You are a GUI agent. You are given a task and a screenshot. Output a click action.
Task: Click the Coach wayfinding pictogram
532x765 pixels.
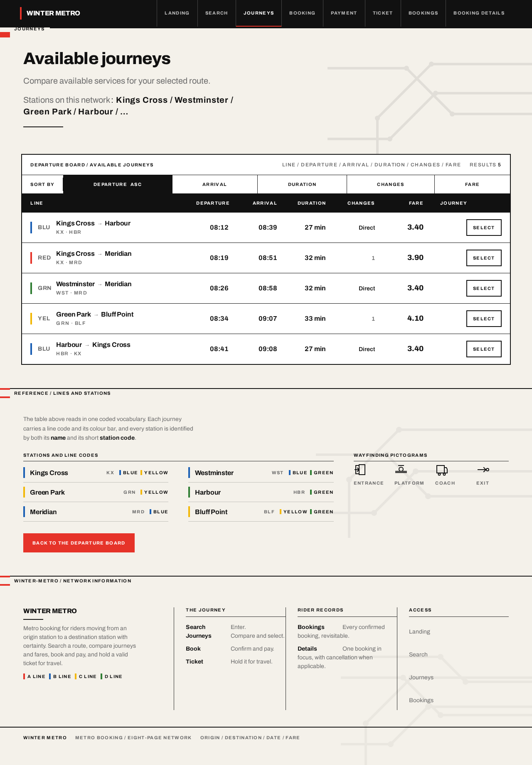tap(442, 470)
